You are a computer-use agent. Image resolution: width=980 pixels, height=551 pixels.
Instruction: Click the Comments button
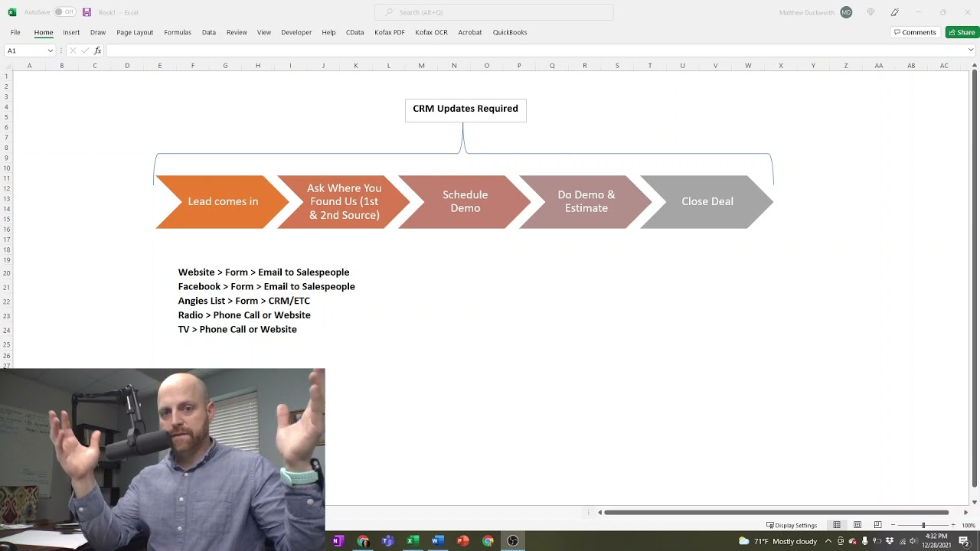click(915, 32)
